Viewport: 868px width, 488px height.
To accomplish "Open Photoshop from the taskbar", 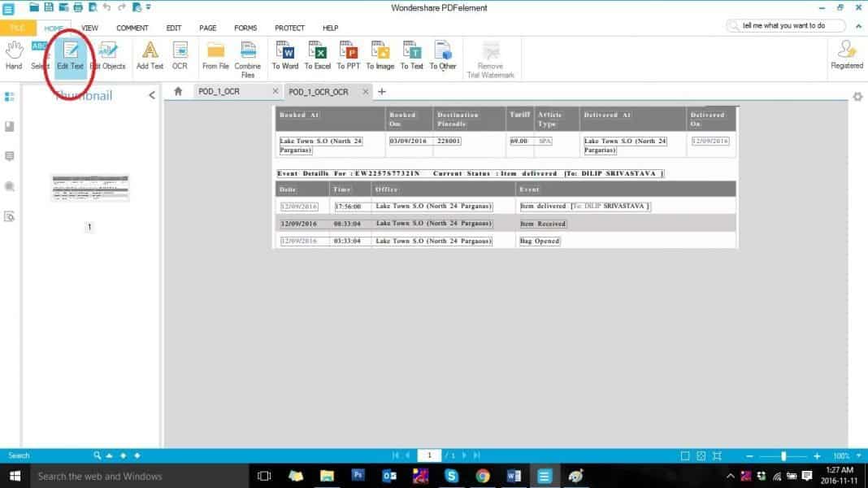I will [x=358, y=476].
